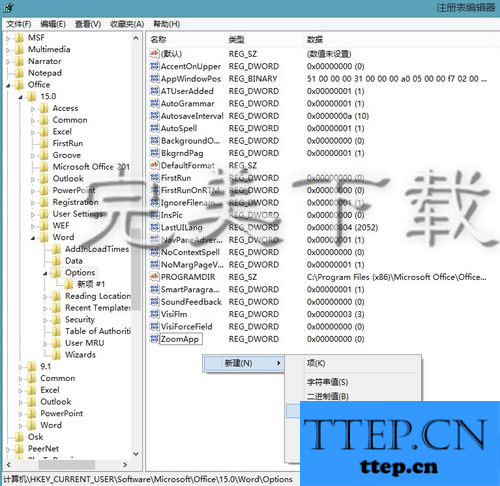Click the PROGRAMDIR string value icon

[154, 277]
